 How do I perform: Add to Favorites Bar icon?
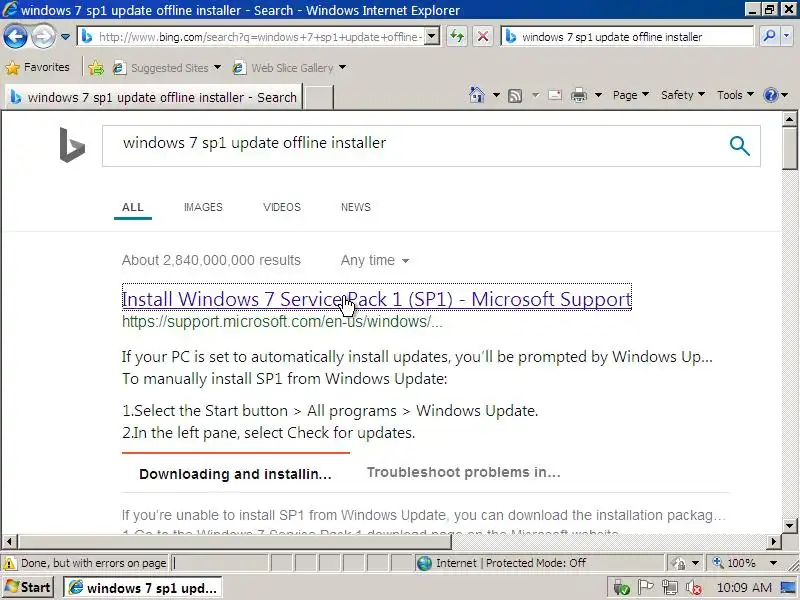95,68
